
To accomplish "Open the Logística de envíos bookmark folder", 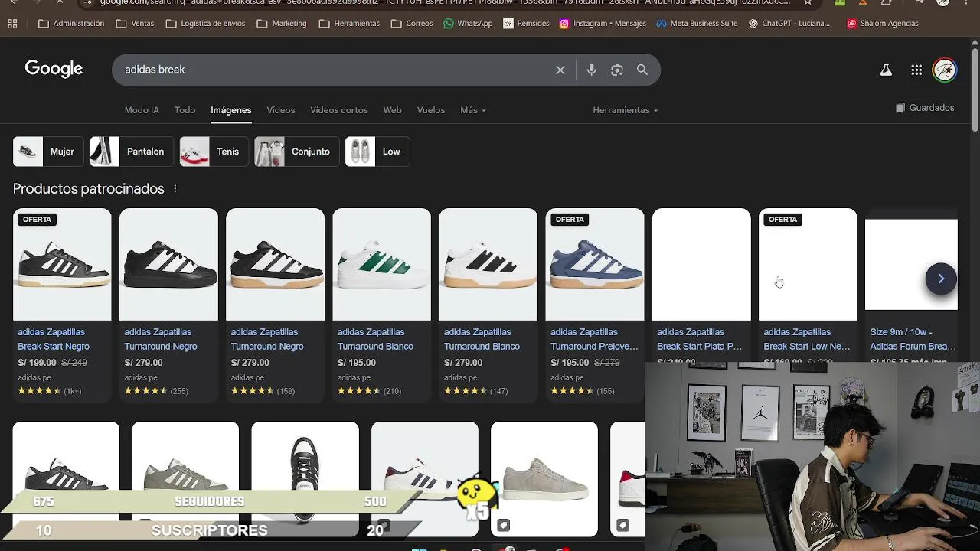I will (x=205, y=24).
